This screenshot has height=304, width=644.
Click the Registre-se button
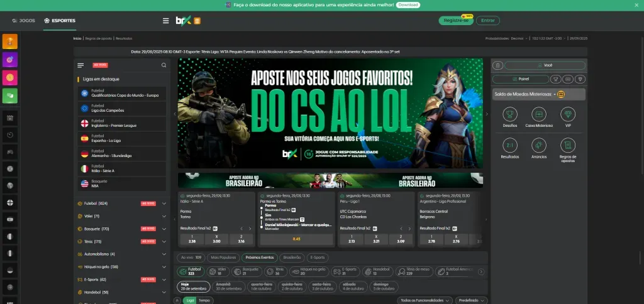tap(456, 21)
